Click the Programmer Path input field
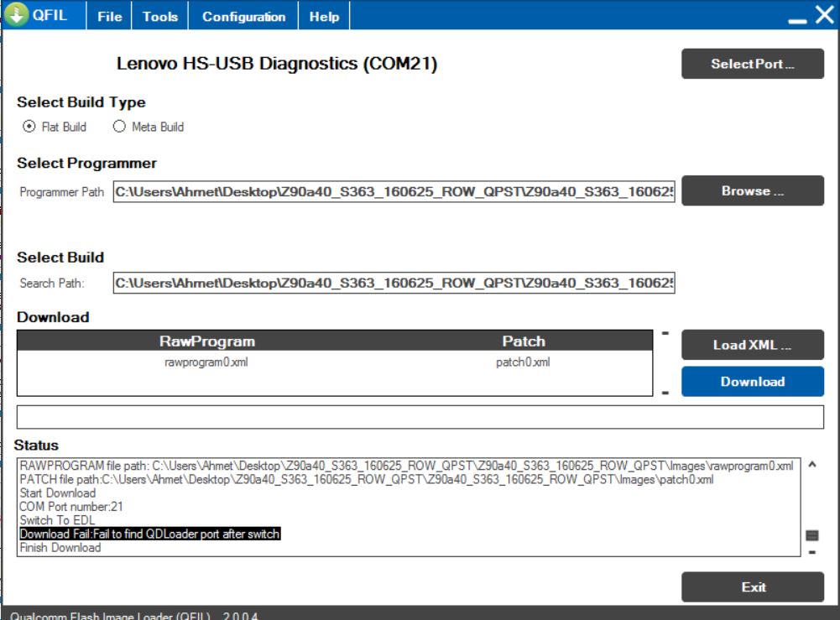The width and height of the screenshot is (840, 620). [394, 191]
